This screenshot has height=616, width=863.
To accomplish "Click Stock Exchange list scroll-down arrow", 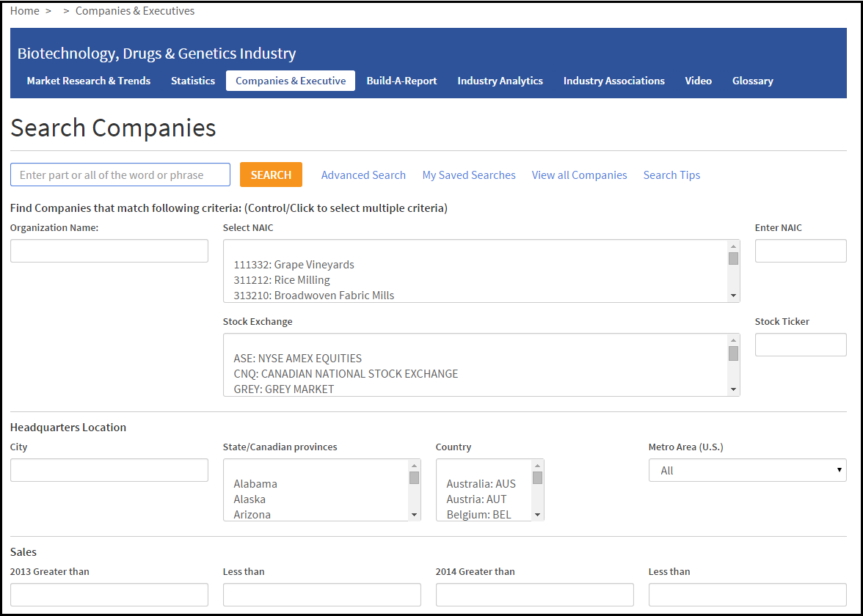I will [733, 390].
